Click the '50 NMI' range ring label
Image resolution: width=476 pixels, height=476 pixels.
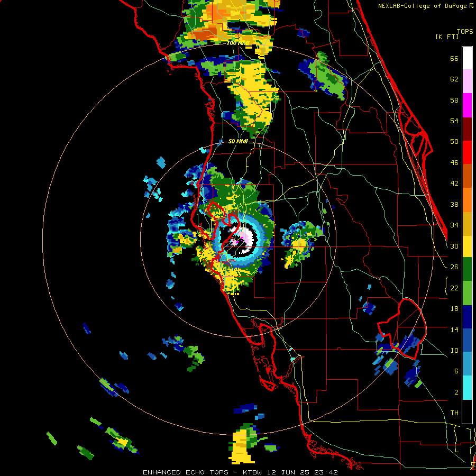237,141
